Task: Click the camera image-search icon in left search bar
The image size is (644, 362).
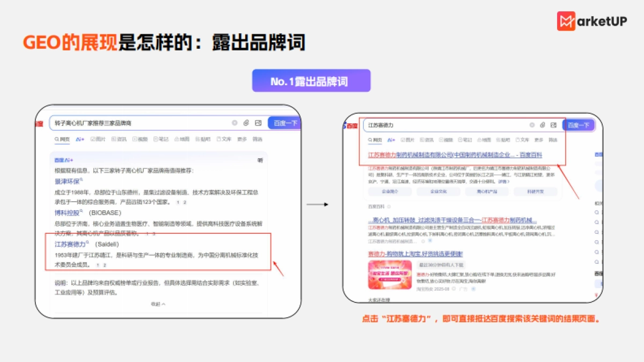Action: click(x=258, y=123)
